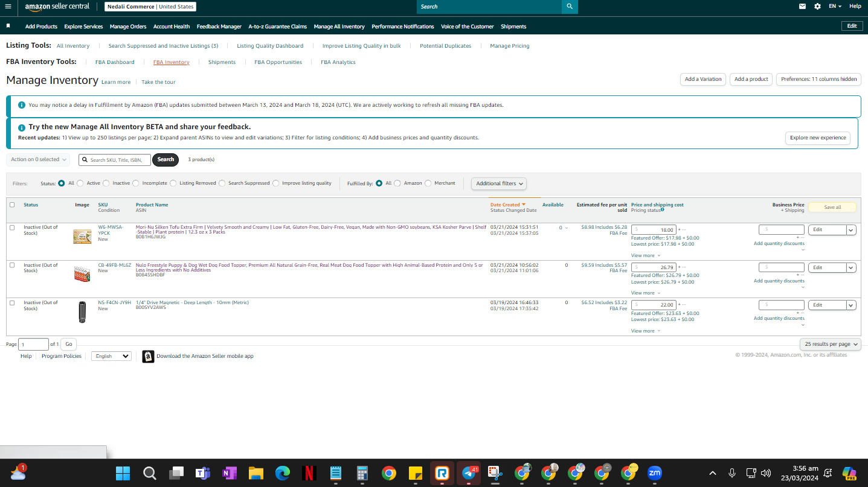Open Account Health in the navigation bar
This screenshot has height=487, width=868.
pos(172,27)
